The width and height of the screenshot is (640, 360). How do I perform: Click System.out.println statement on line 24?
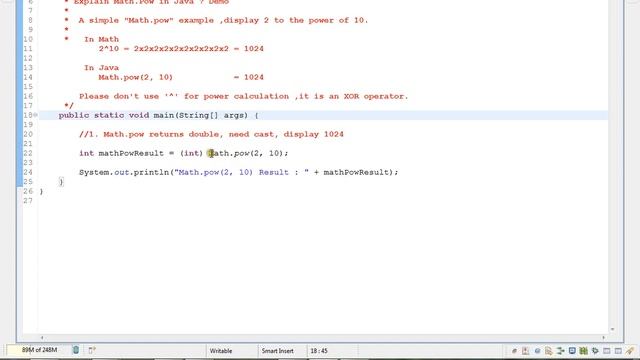click(x=238, y=172)
